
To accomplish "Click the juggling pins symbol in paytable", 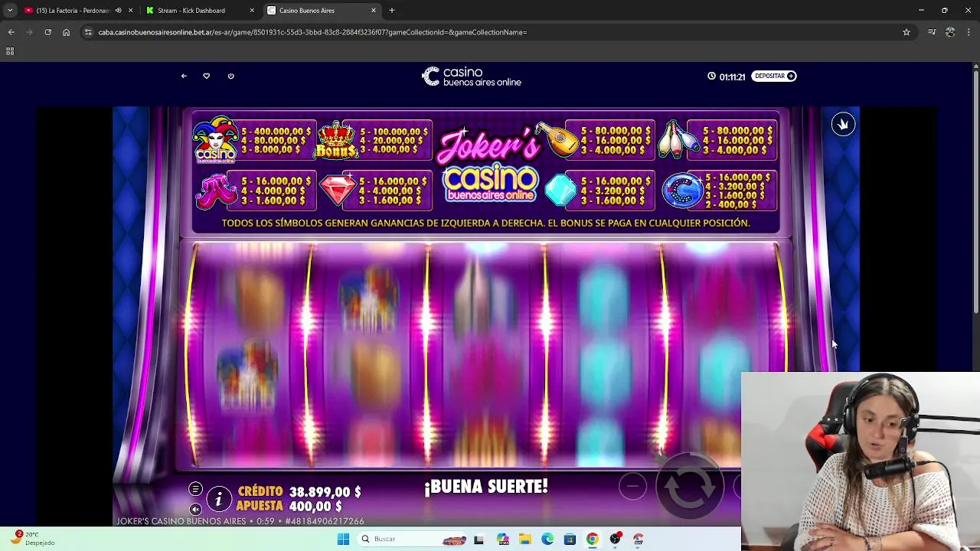I will click(x=678, y=140).
